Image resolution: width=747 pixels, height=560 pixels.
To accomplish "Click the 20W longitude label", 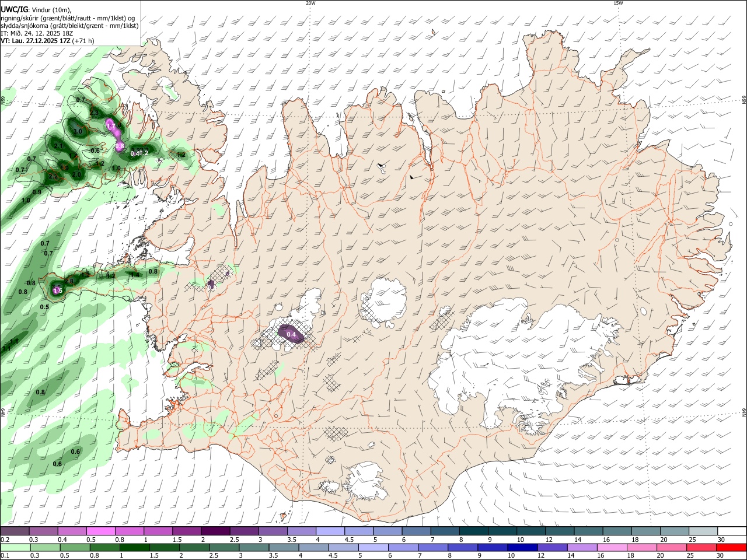I will click(x=310, y=3).
